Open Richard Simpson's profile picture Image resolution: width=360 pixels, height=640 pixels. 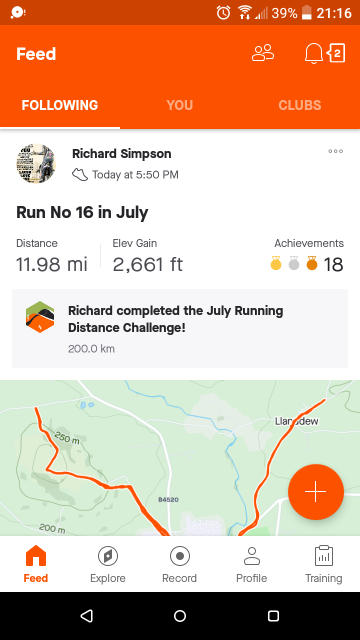(36, 163)
